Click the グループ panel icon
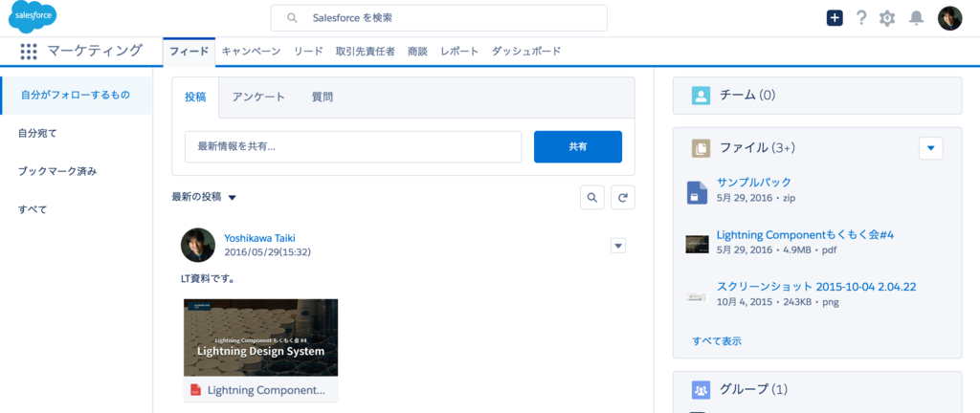The height and width of the screenshot is (413, 980). [701, 390]
